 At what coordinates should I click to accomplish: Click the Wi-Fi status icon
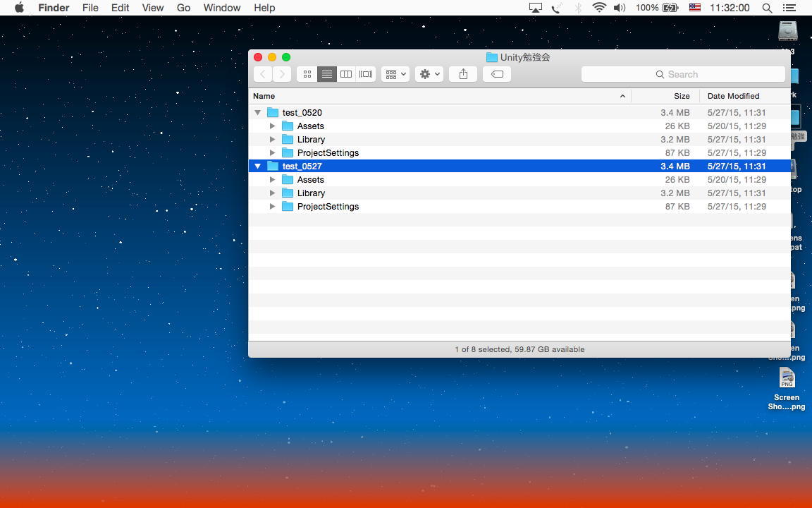point(599,8)
